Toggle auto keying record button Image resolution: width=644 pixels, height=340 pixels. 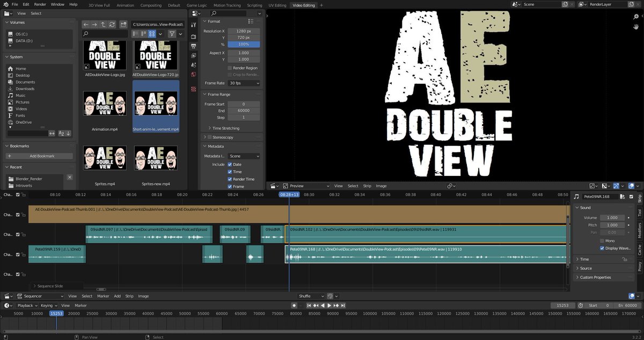tap(294, 305)
